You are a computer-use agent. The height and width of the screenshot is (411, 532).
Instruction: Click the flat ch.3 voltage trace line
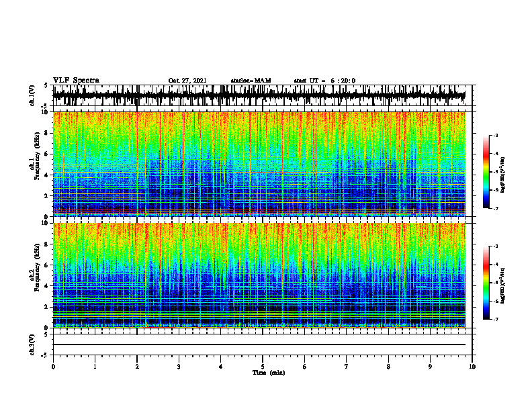259,345
